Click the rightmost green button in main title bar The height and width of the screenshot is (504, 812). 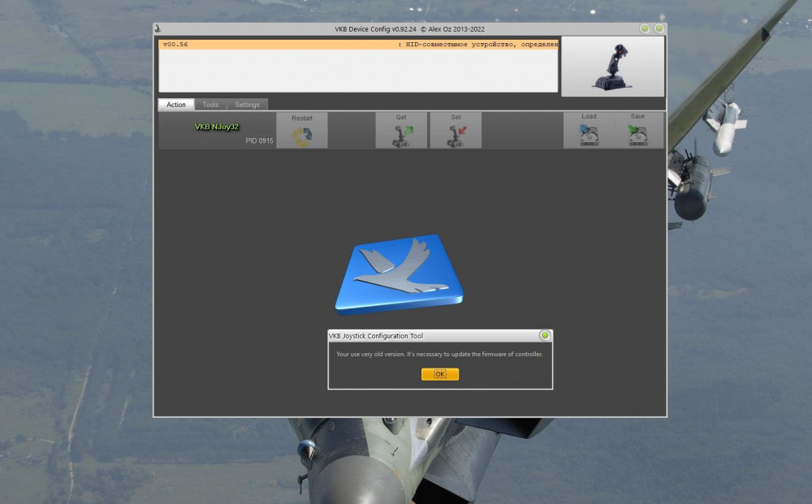coord(659,28)
